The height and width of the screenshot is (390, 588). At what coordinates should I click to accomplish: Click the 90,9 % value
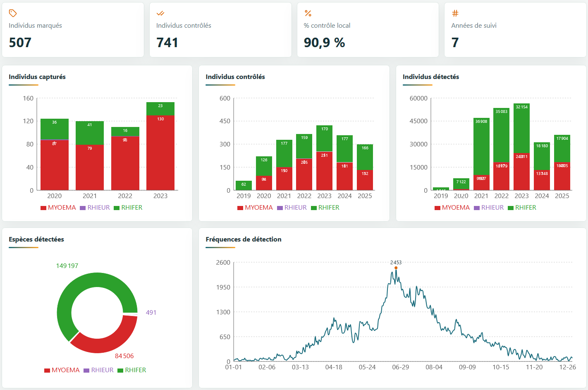[324, 43]
